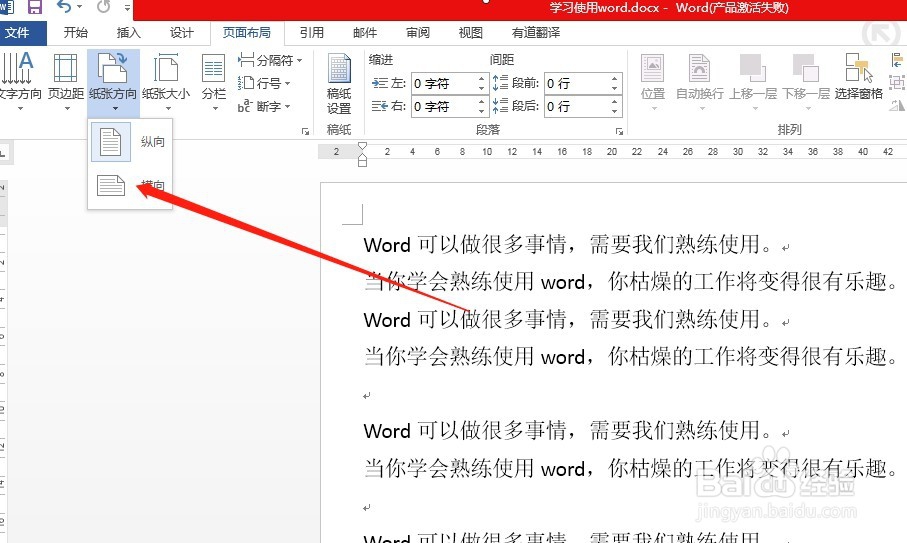This screenshot has width=907, height=543.
Task: Click the 上移一层 bring forward tool
Action: (x=753, y=81)
